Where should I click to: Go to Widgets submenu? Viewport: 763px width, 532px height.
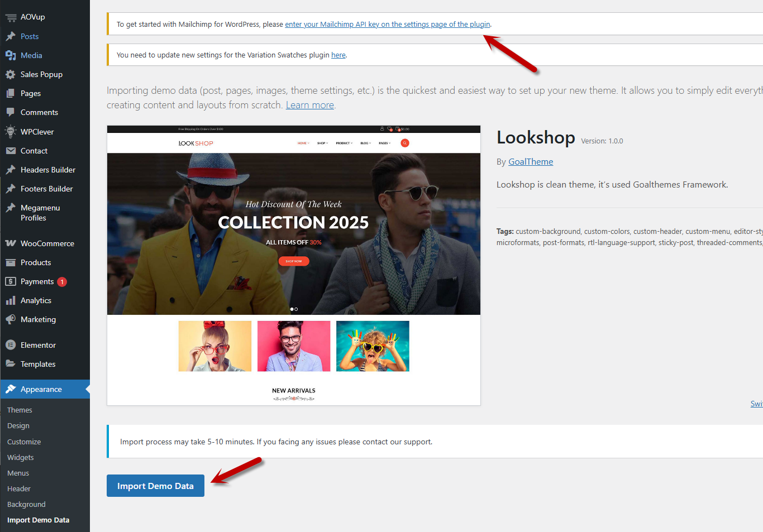[21, 457]
